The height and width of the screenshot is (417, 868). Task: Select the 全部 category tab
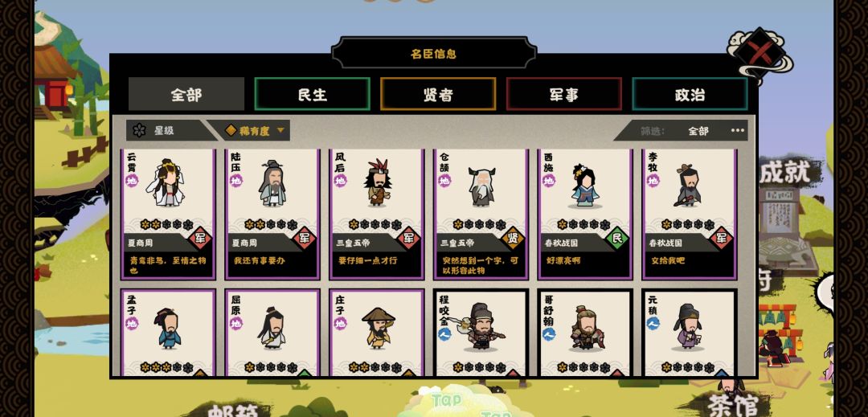click(x=186, y=95)
